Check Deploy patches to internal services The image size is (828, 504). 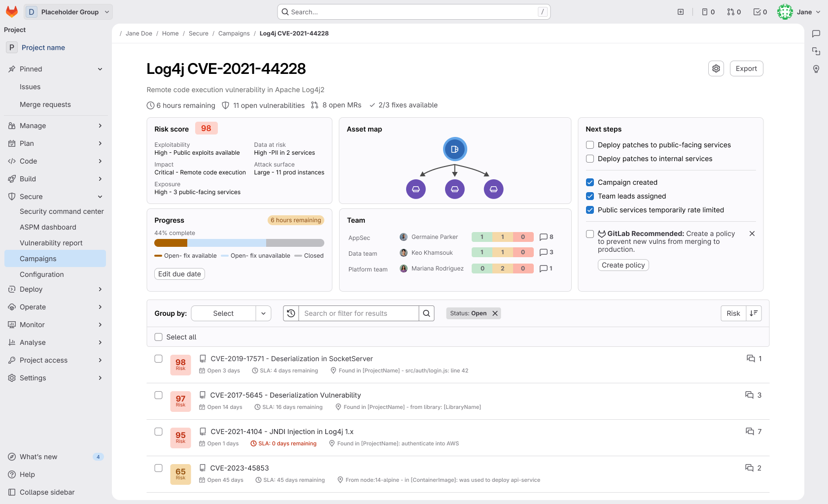click(x=590, y=159)
